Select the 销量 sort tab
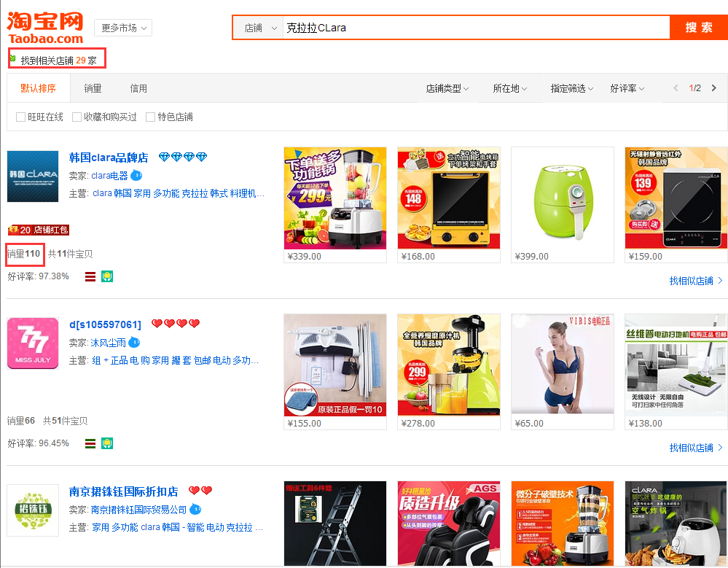The height and width of the screenshot is (568, 728). pyautogui.click(x=93, y=88)
